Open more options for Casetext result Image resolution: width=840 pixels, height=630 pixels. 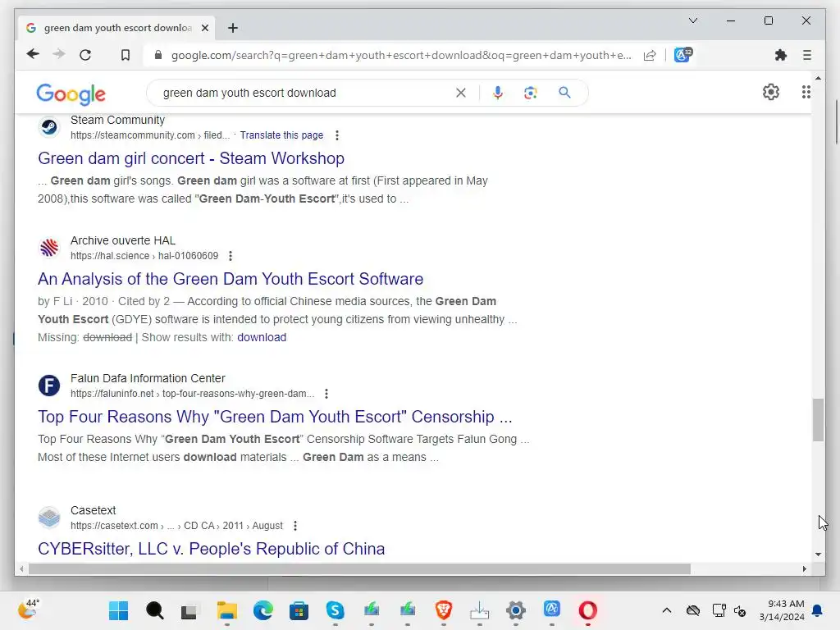pos(295,526)
